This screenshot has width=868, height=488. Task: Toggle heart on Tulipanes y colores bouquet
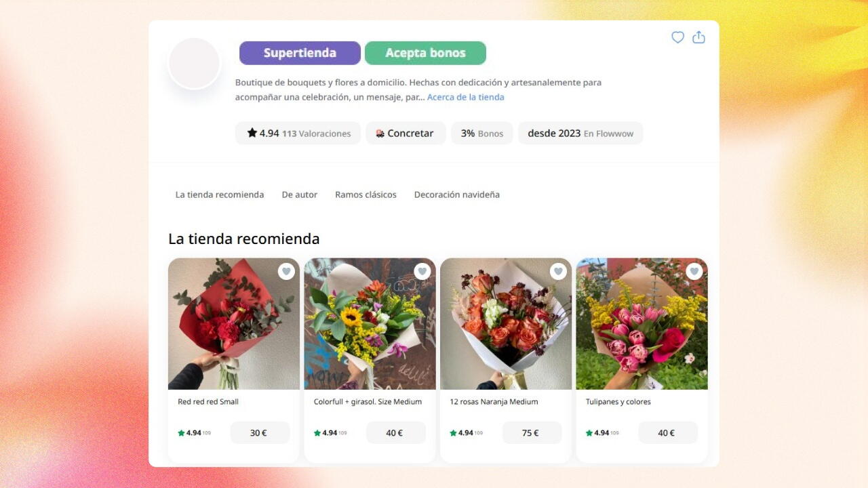coord(694,271)
